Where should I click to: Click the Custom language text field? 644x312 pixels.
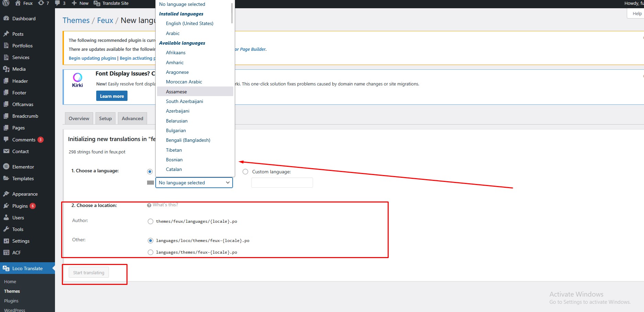tap(282, 183)
